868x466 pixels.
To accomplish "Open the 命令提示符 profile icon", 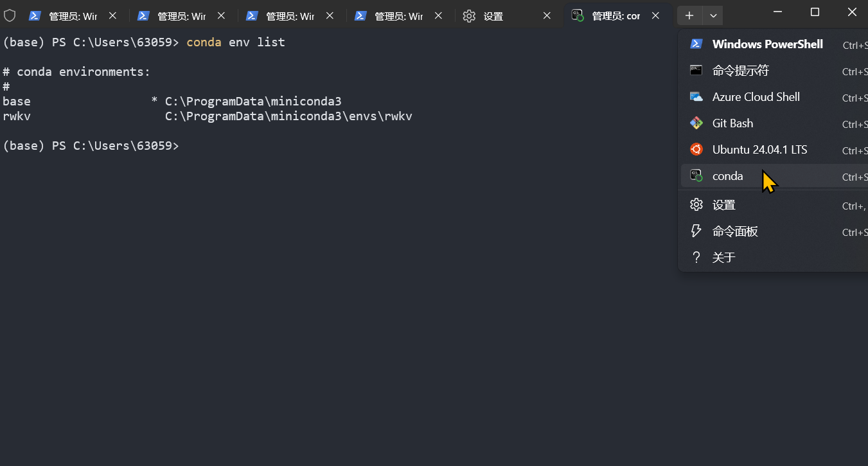I will click(696, 71).
